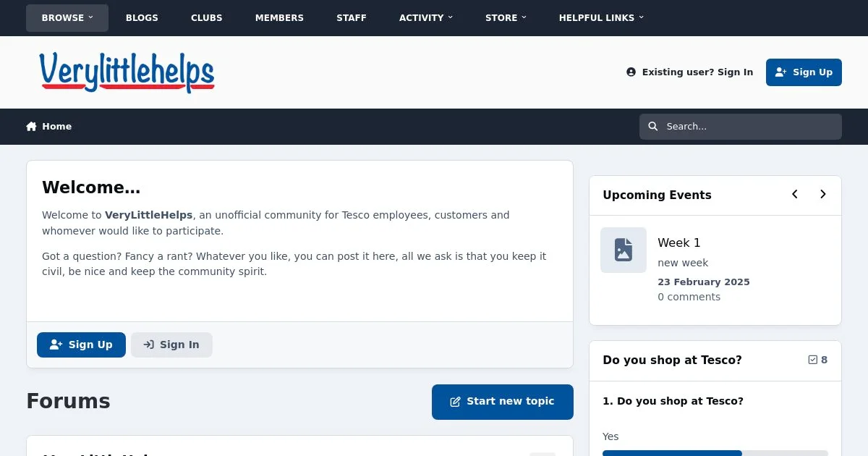
Task: Open the Browse dropdown menu
Action: coord(67,18)
